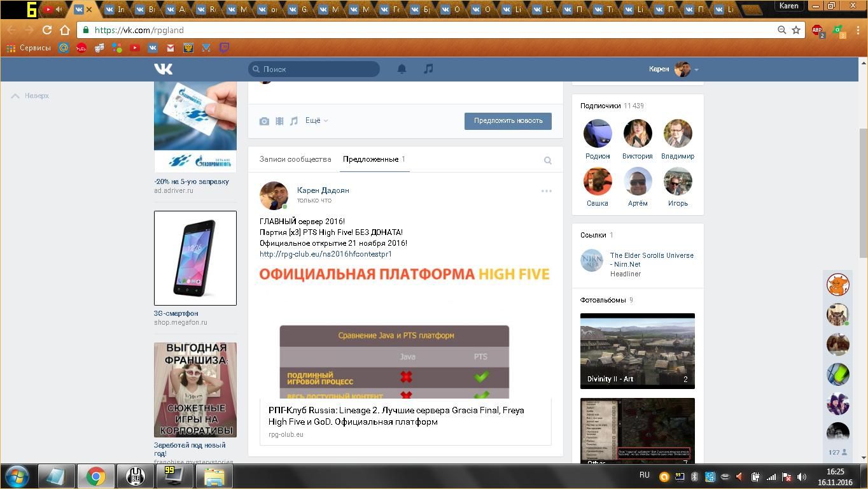Screen dimensions: 868x489
Task: Launch Chrome from the taskbar
Action: point(96,476)
